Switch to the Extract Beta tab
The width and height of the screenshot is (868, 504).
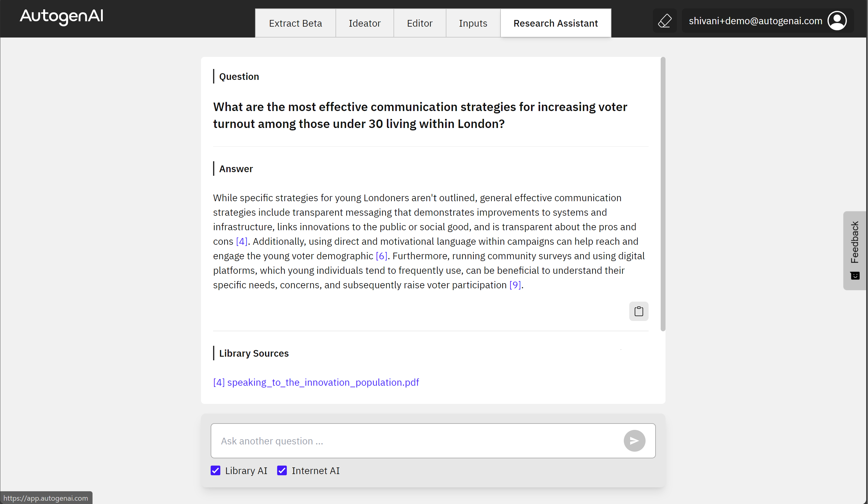[295, 23]
